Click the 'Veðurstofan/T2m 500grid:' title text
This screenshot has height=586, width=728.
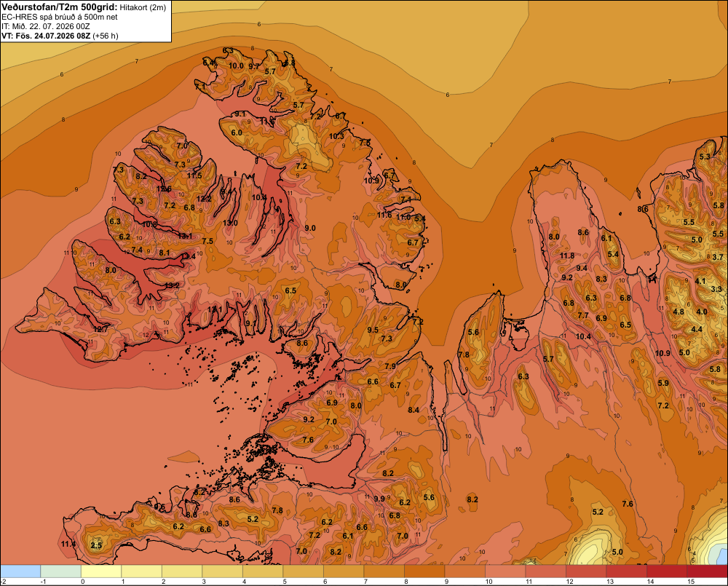[60, 7]
